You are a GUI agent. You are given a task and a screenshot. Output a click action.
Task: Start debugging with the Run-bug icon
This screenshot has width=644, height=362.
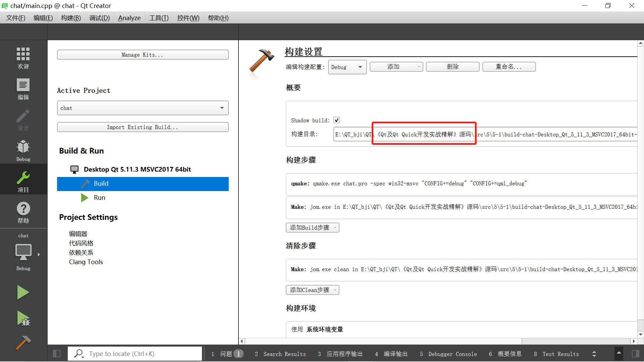23,319
